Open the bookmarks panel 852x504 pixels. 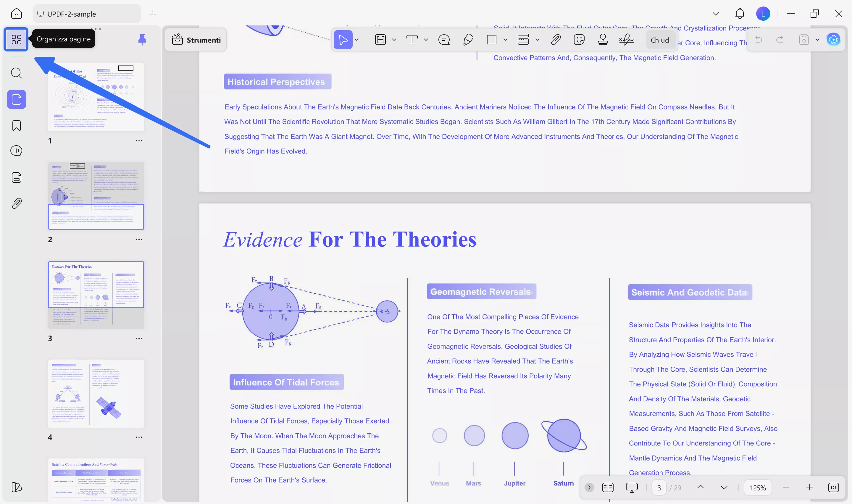point(16,126)
